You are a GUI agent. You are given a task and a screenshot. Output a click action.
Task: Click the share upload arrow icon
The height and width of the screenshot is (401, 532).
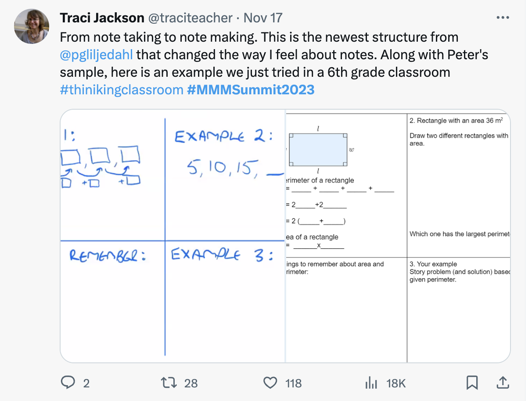(x=501, y=383)
